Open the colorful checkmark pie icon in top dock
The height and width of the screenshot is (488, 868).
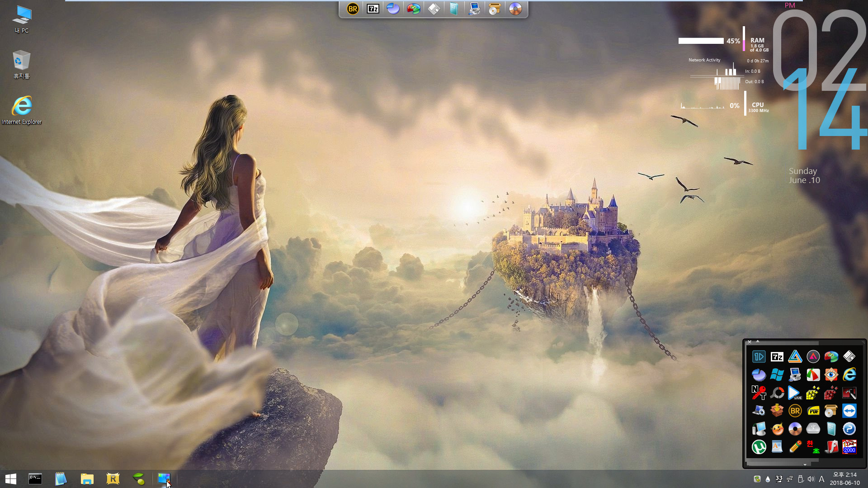coord(413,9)
